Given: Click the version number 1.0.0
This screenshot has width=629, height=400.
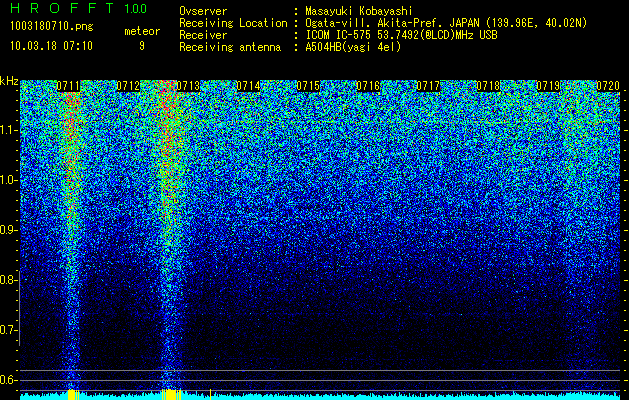Looking at the screenshot, I should pos(135,8).
